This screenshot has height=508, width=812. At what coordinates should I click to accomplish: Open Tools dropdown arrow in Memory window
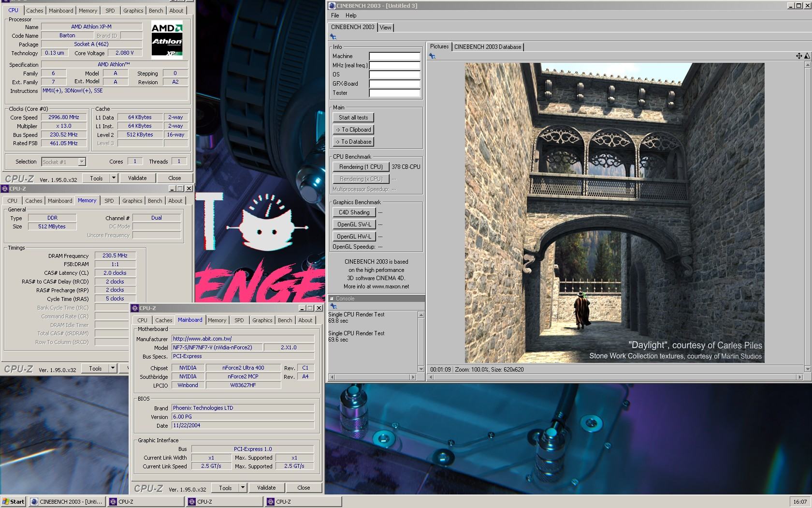coord(113,368)
